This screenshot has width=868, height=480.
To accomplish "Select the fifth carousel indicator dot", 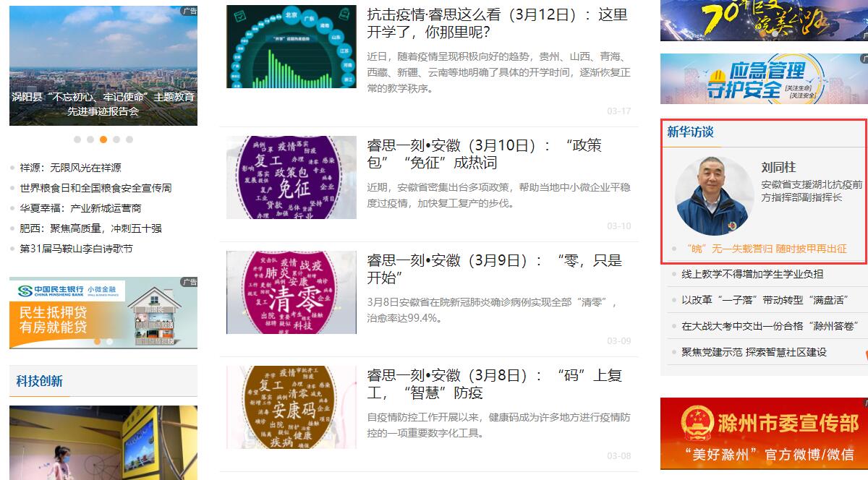I will click(x=129, y=140).
